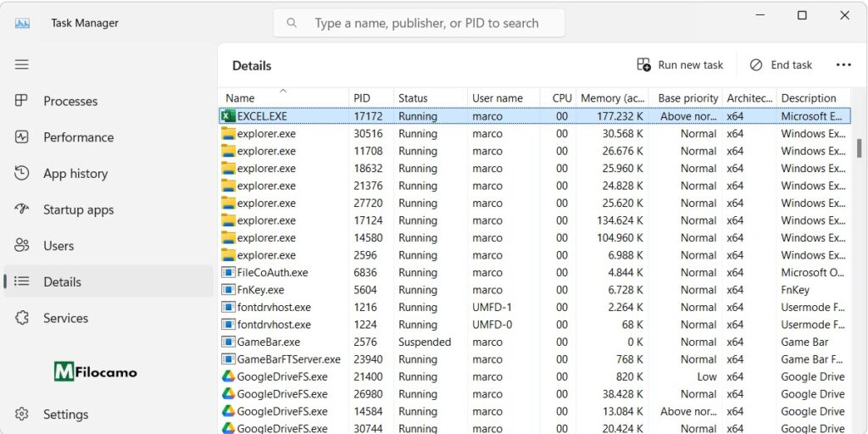Click the Game Bar description cell
The height and width of the screenshot is (434, 868).
click(x=805, y=342)
